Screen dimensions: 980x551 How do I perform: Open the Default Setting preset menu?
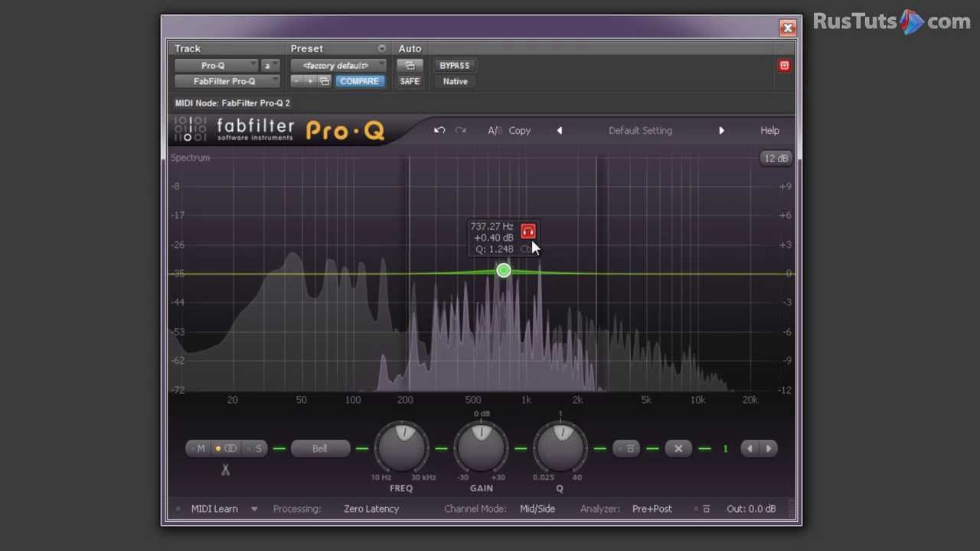640,131
